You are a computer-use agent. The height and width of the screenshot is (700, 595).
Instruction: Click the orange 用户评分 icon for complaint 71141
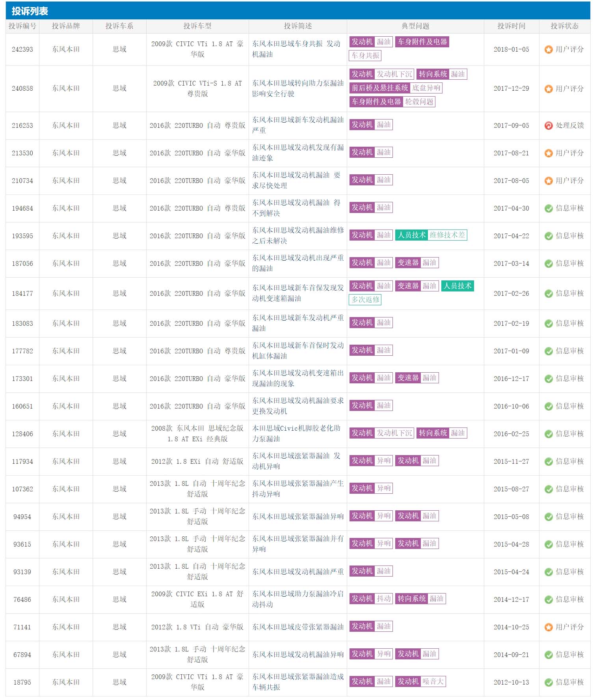[x=549, y=627]
